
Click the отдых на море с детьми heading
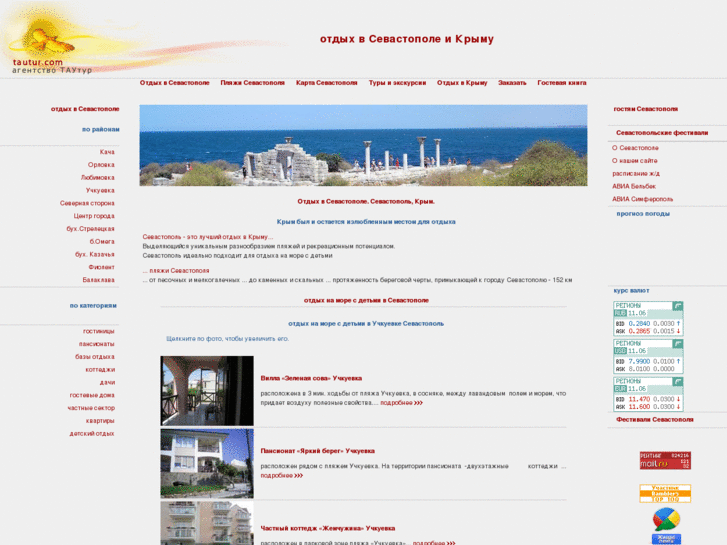point(366,300)
